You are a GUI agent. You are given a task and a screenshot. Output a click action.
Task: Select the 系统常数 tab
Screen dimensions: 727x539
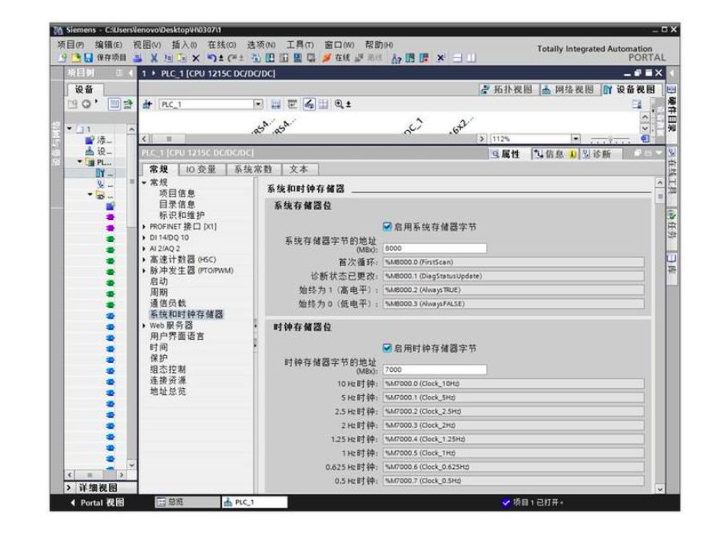click(253, 169)
